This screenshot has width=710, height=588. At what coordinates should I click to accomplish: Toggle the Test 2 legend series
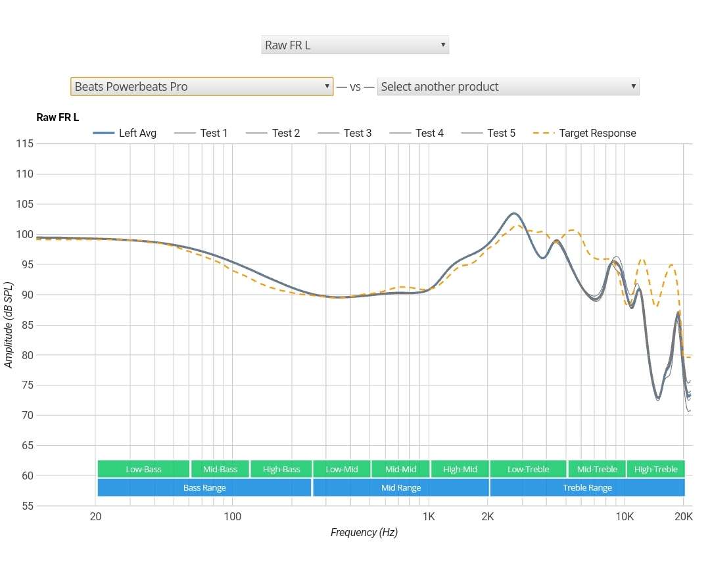[273, 133]
